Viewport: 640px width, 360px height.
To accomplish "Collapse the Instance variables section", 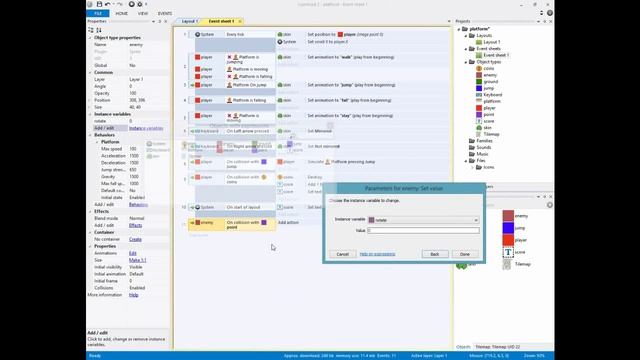I will pos(90,114).
